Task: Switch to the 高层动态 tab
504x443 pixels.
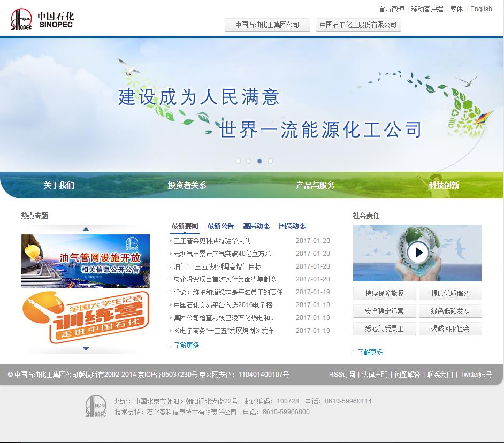Action: (x=256, y=226)
